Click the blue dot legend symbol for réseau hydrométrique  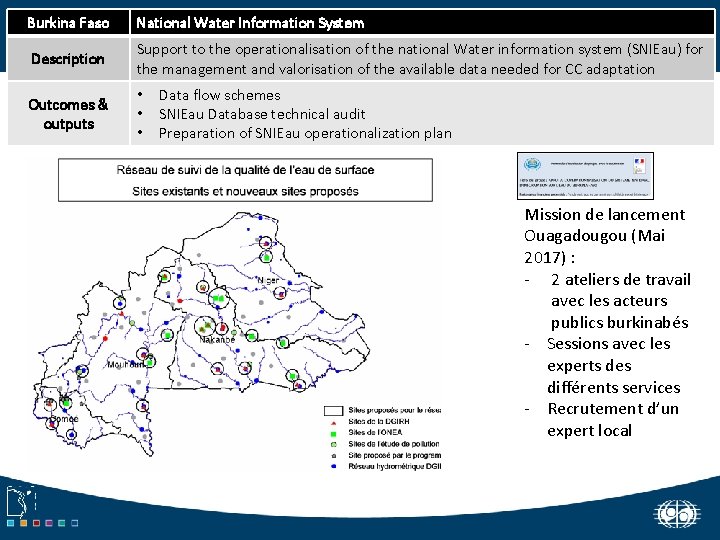[x=334, y=467]
